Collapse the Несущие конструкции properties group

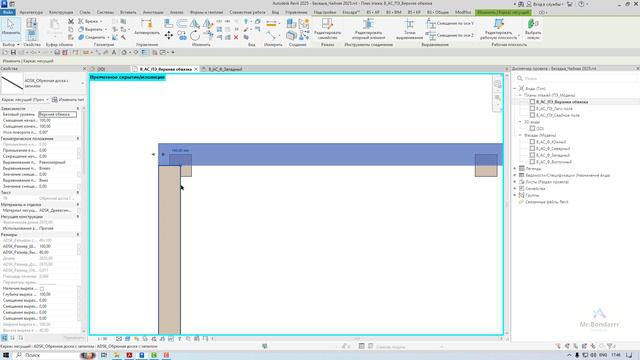pos(78,217)
